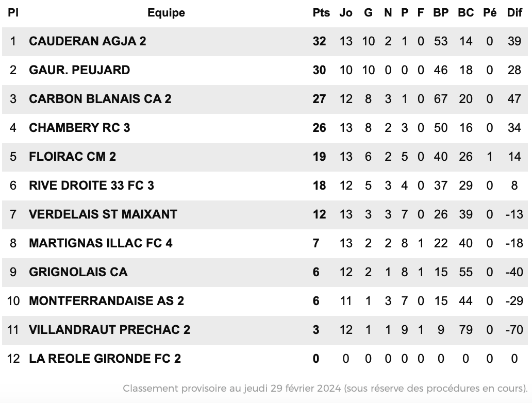
Task: Click the Jo column header
Action: [x=346, y=12]
